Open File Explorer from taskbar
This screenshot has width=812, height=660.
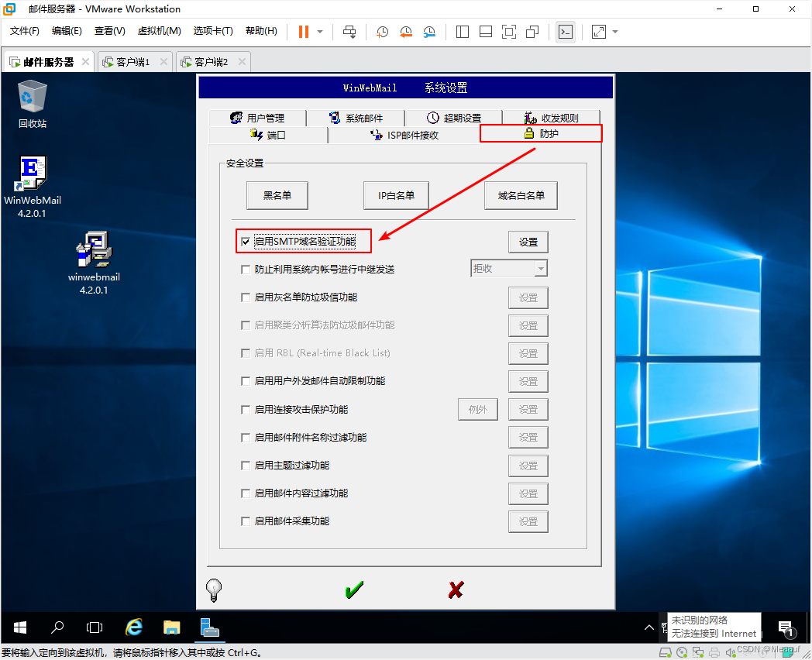pos(171,627)
